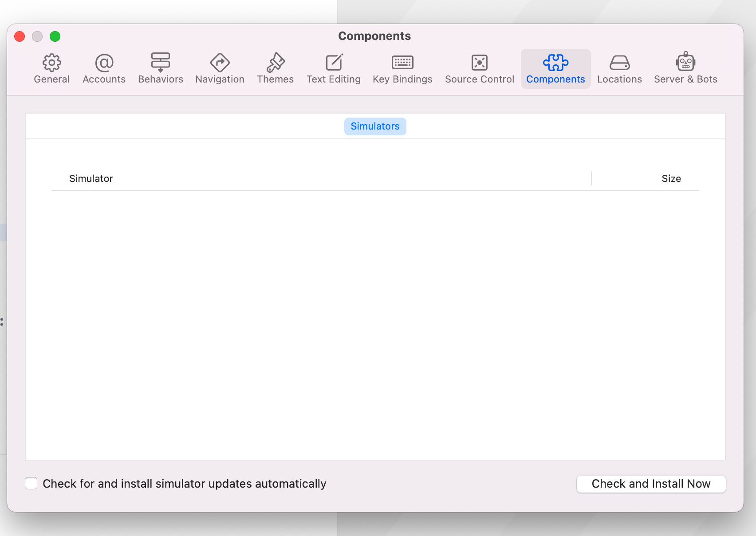The height and width of the screenshot is (536, 756).
Task: Close the Components preferences window
Action: tap(20, 36)
